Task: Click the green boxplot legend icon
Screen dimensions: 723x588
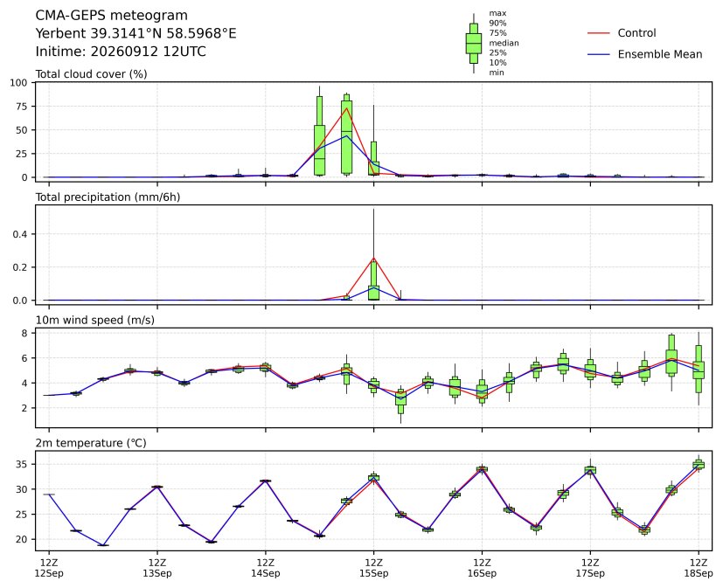Action: tap(474, 44)
